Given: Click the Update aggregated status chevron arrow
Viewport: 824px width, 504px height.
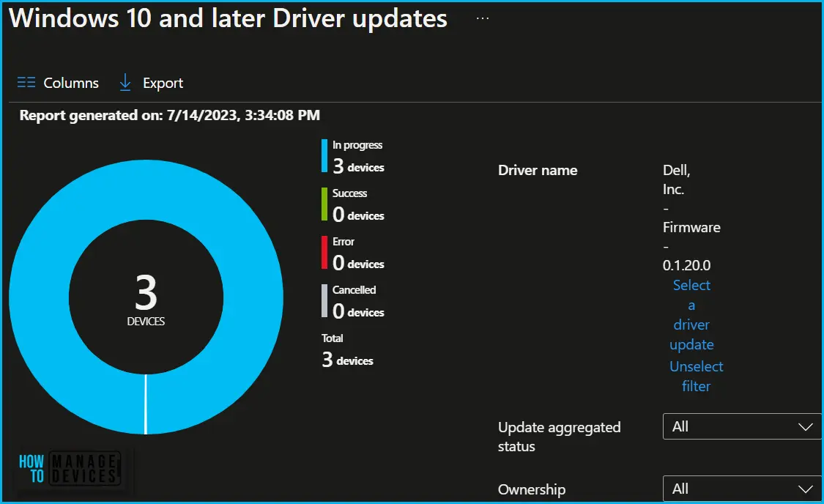Looking at the screenshot, I should [806, 427].
